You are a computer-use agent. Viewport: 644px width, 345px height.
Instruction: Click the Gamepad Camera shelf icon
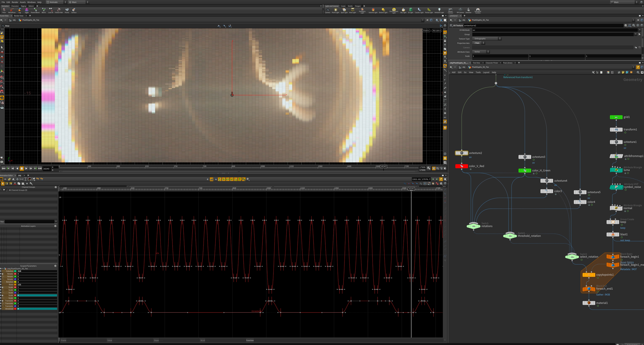click(x=477, y=10)
